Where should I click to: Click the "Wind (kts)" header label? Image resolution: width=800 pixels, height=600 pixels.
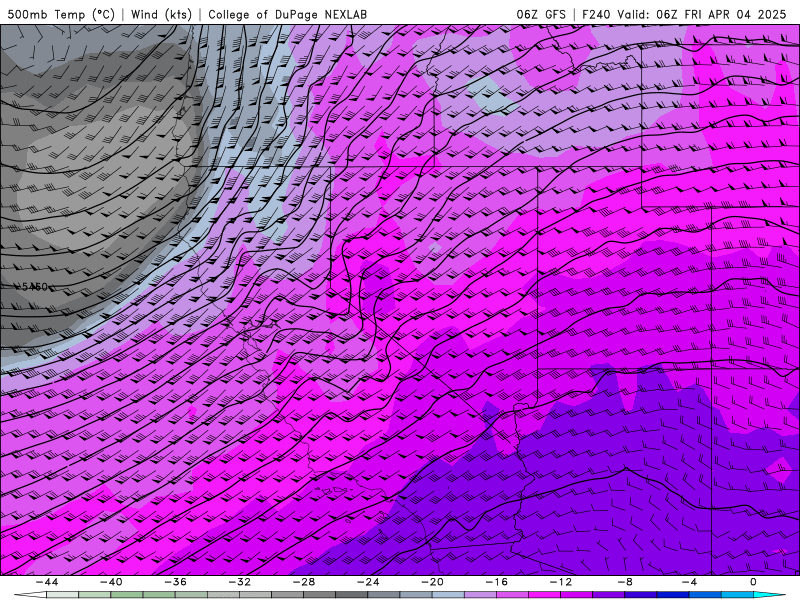click(x=161, y=14)
